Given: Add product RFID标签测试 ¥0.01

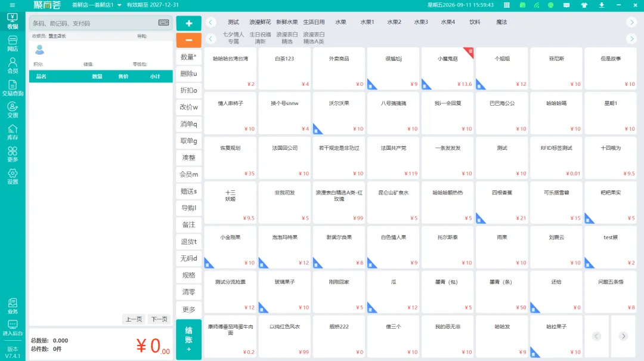Looking at the screenshot, I should pos(556,158).
